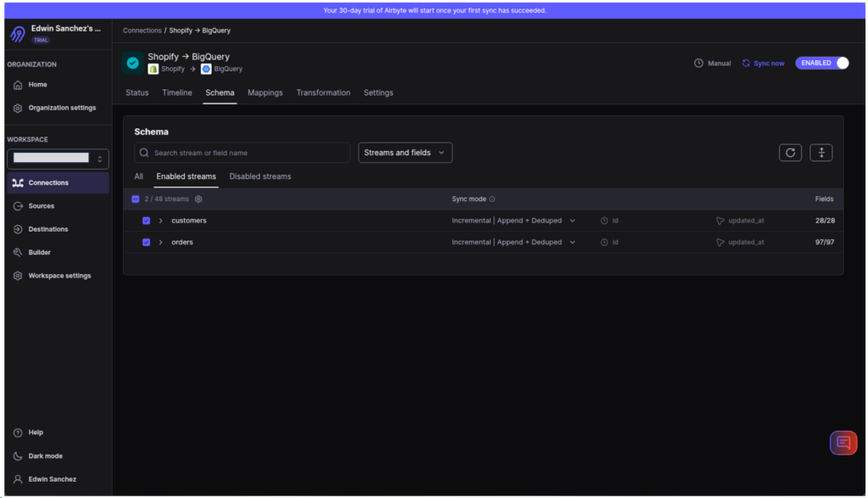Click the customers stream name
Screen dimensions: 868x498
coord(189,221)
